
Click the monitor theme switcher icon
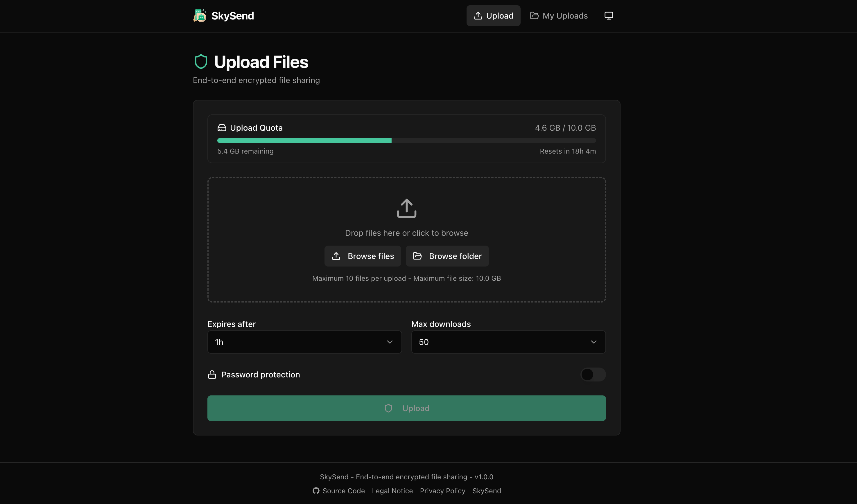tap(608, 16)
